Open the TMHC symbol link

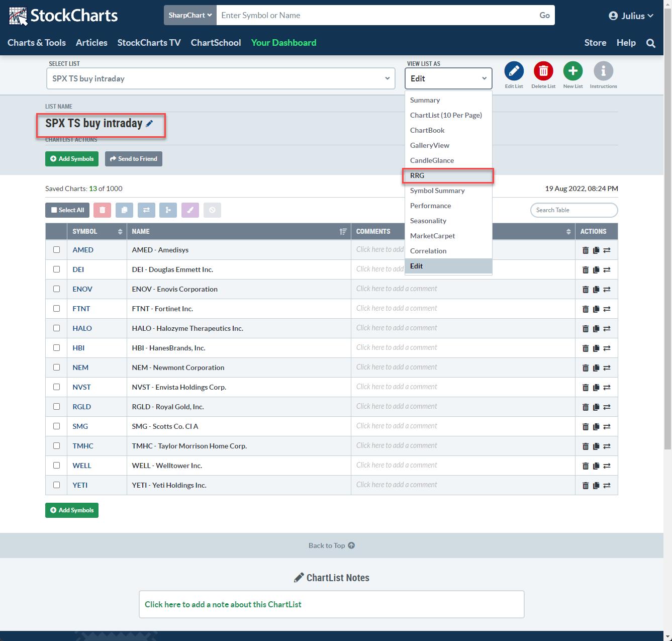(x=83, y=446)
